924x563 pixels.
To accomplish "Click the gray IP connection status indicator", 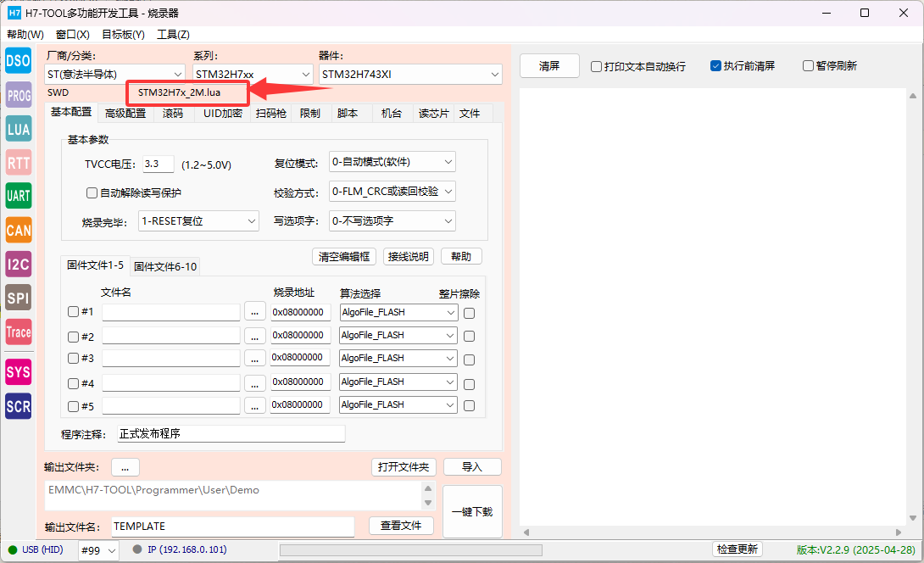I will (x=137, y=549).
